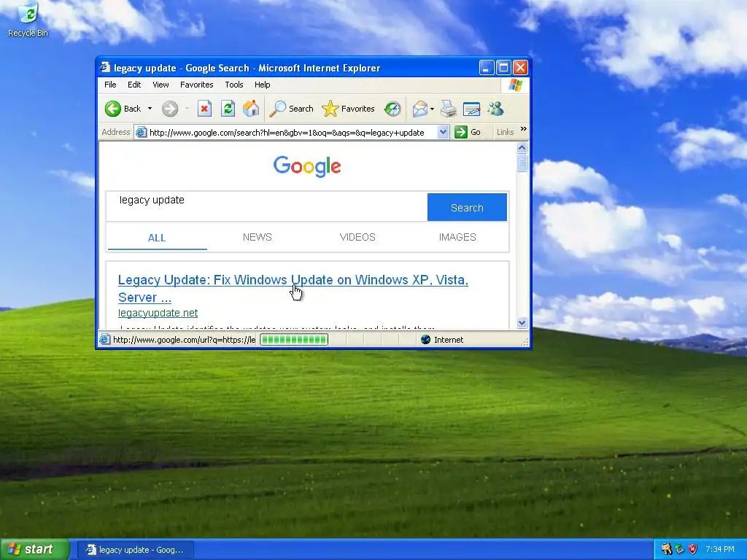Click the status bar URL text
The width and height of the screenshot is (747, 560).
point(185,340)
